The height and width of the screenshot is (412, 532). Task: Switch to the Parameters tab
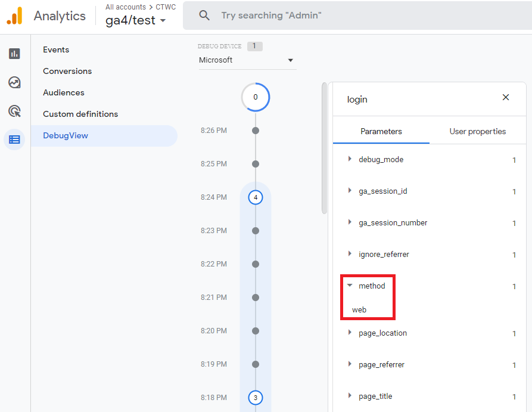pos(381,131)
